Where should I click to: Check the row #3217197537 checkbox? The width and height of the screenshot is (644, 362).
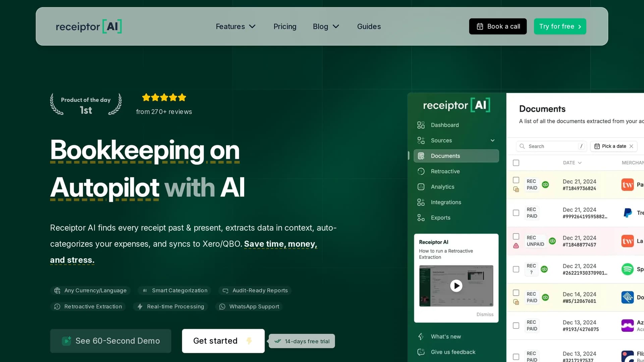point(516,357)
